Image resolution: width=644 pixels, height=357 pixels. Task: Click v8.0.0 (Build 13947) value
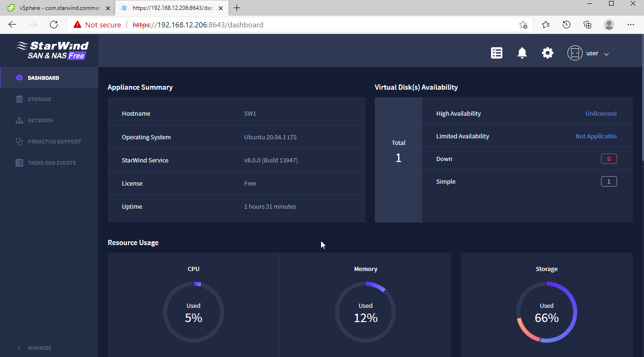271,161
